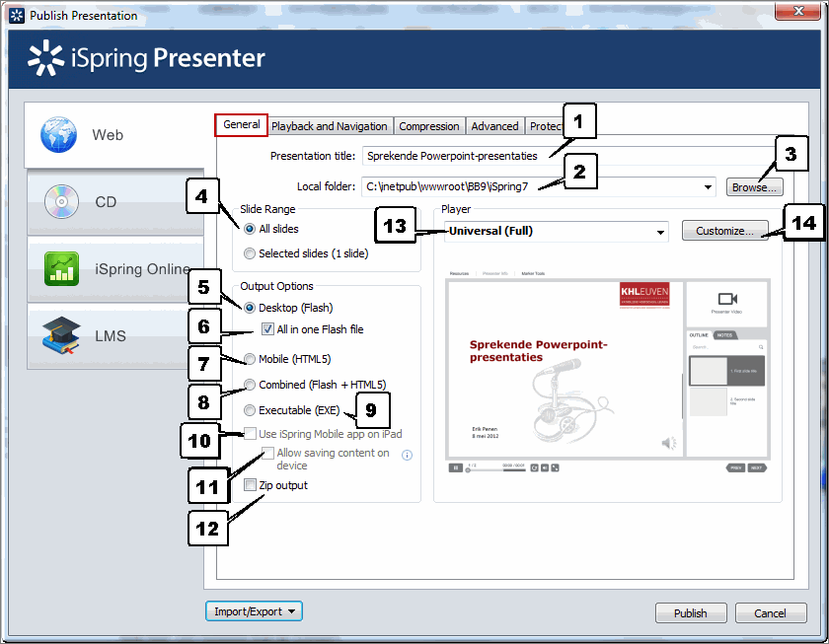Click the preview outline Search field

[727, 347]
